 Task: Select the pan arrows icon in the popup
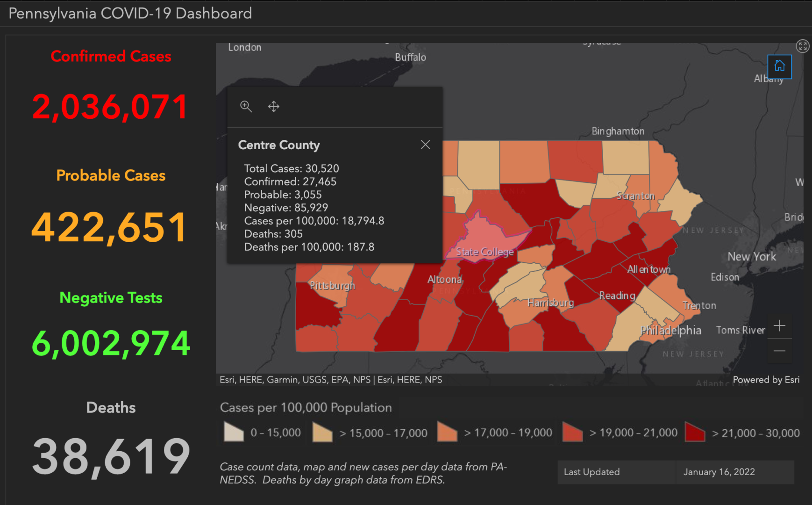coord(273,107)
